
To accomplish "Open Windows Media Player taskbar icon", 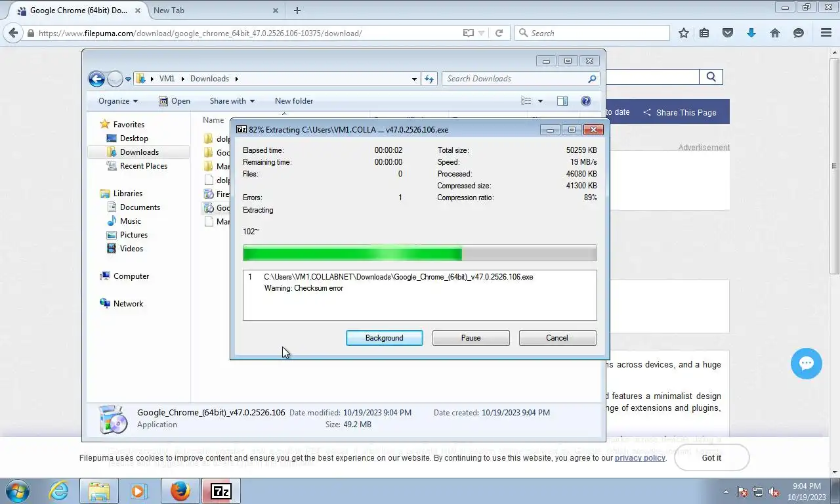I will tap(138, 491).
